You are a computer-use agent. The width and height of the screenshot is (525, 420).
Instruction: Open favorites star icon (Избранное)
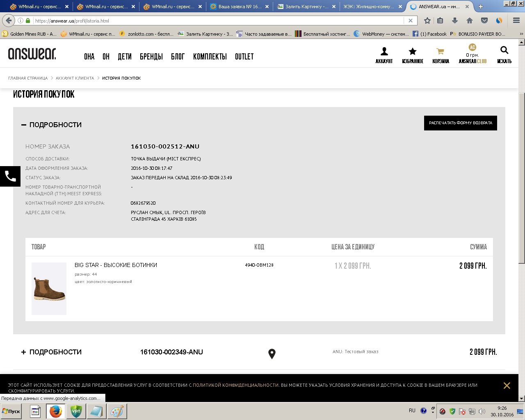[x=413, y=51]
